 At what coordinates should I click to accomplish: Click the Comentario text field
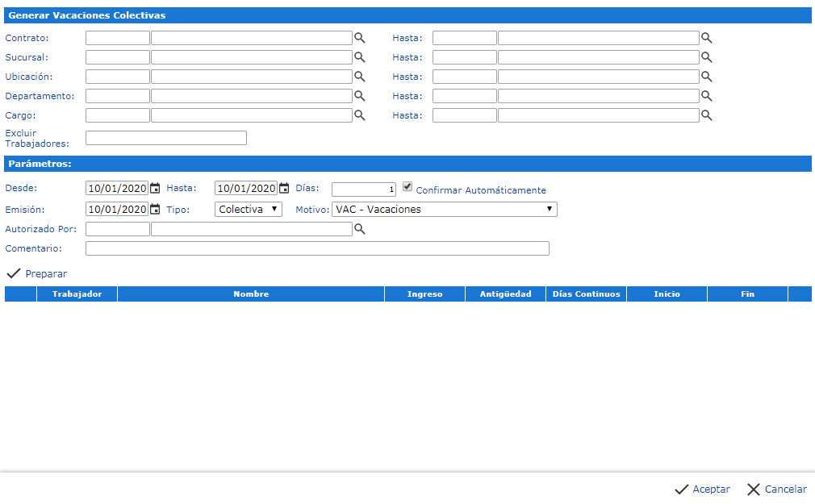pyautogui.click(x=318, y=248)
